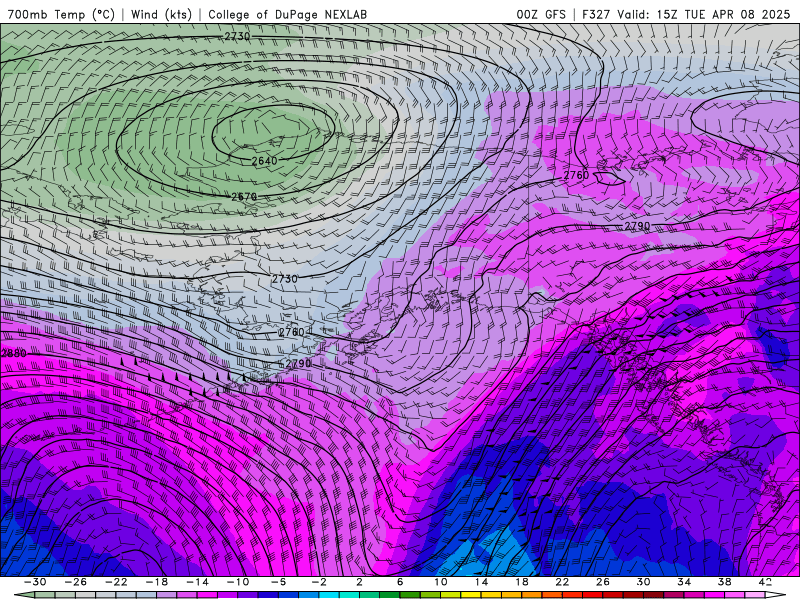The image size is (800, 600).
Task: Click the -14 color scale label
Action: pyautogui.click(x=197, y=582)
